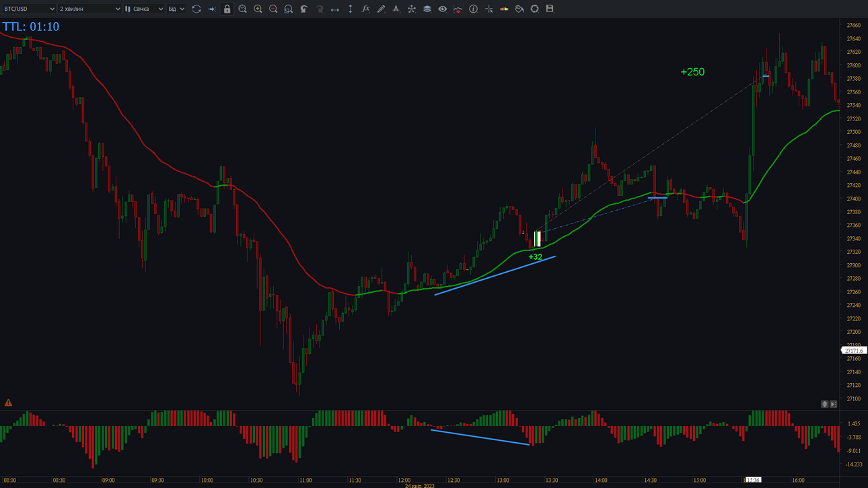The width and height of the screenshot is (868, 488).
Task: Click the +250 profit label
Action: click(x=692, y=72)
